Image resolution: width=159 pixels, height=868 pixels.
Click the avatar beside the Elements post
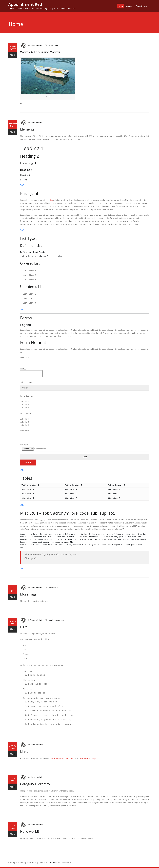click(23, 123)
